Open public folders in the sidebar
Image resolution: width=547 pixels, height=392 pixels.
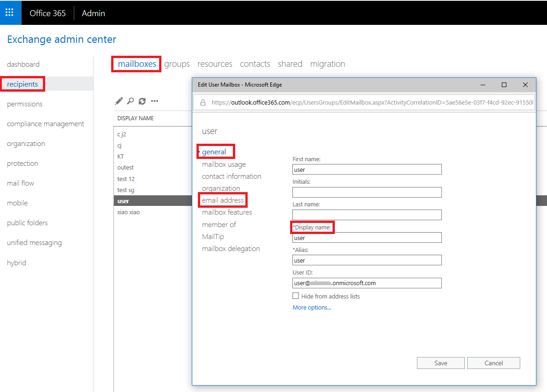[x=27, y=223]
